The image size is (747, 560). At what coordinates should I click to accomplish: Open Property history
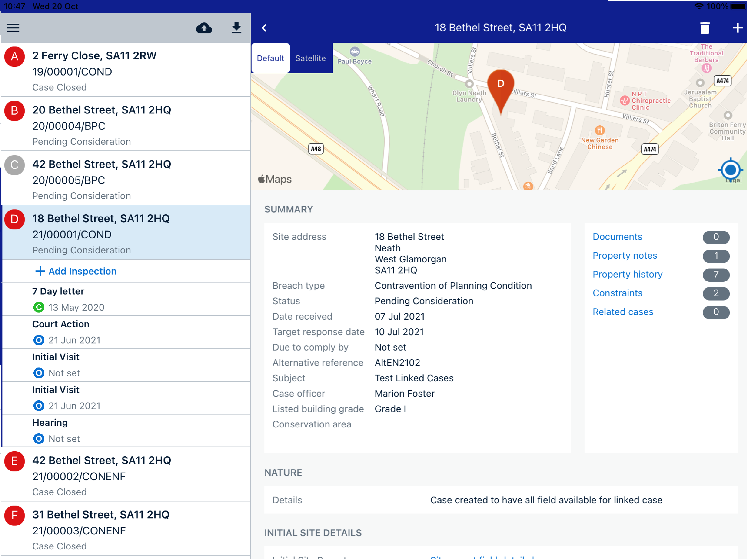[x=628, y=274]
